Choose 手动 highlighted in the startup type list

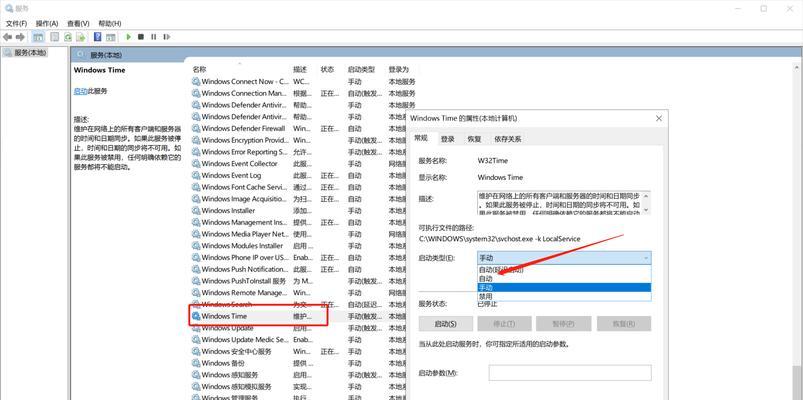(564, 287)
